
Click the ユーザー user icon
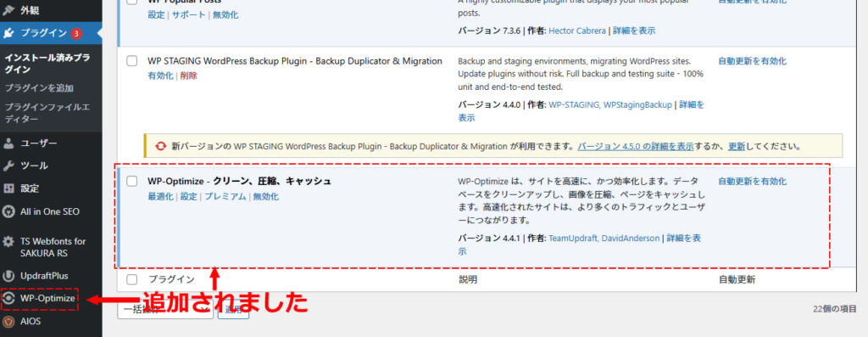8,143
